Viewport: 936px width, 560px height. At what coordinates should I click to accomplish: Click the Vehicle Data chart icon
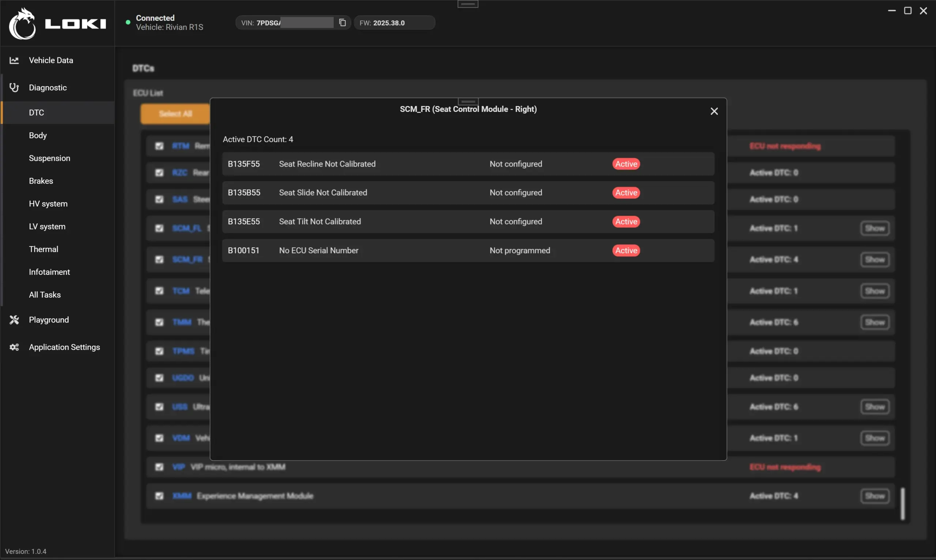pos(14,60)
